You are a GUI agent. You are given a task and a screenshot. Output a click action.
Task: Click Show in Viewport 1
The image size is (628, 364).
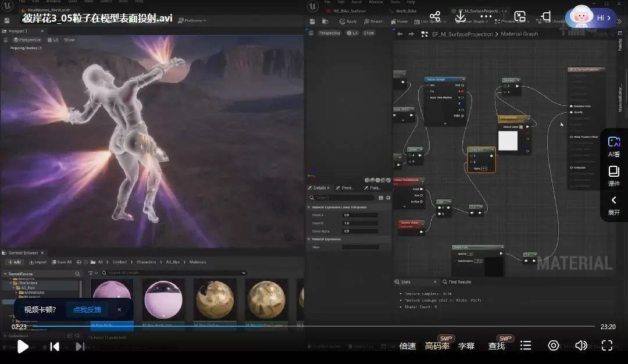click(x=69, y=40)
